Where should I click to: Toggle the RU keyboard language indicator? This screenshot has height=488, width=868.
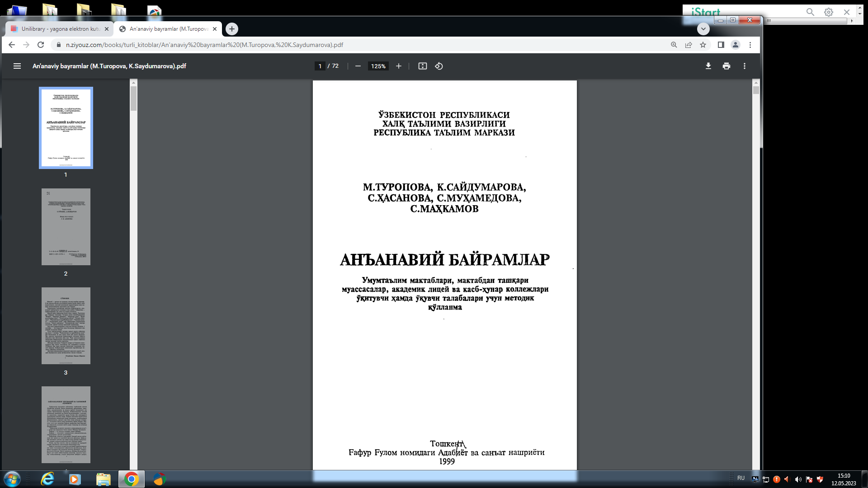click(741, 479)
